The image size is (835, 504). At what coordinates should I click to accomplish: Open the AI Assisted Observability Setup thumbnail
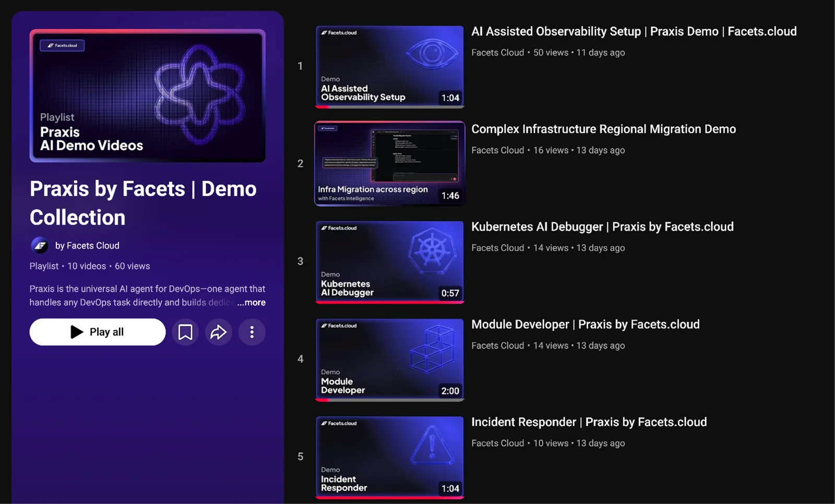(389, 67)
